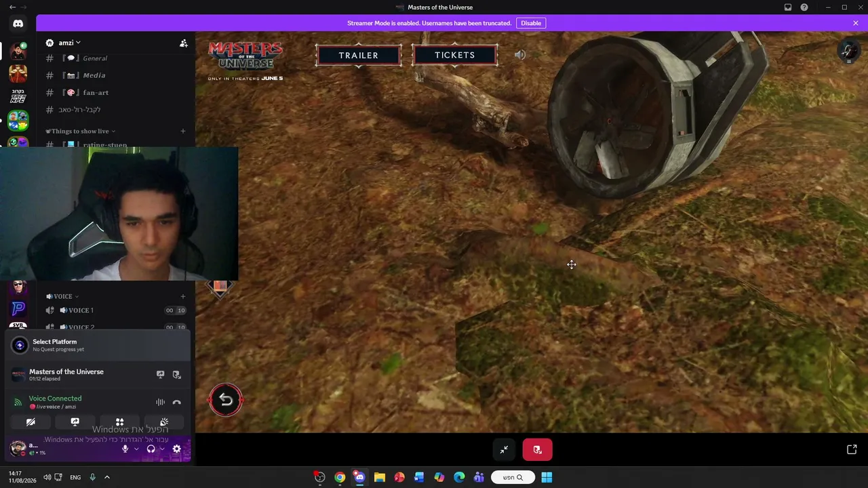The image size is (868, 488).
Task: Share your screen from voice panel
Action: pyautogui.click(x=75, y=422)
